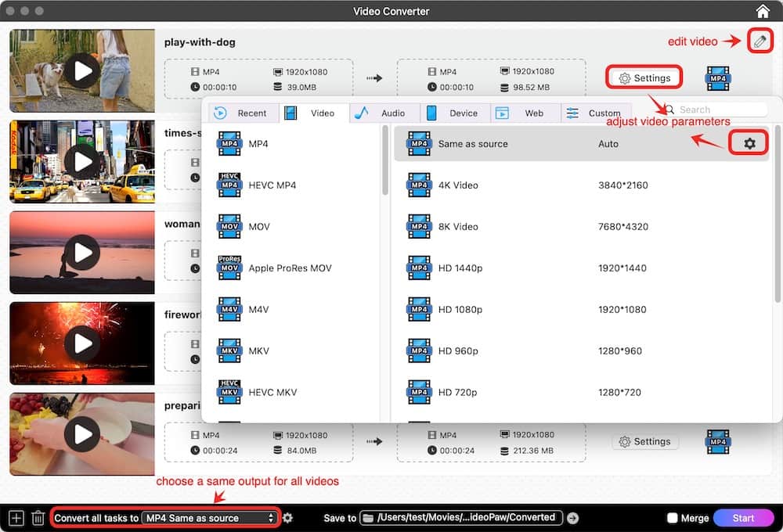The width and height of the screenshot is (783, 532).
Task: Enable the Merge checkbox
Action: click(x=672, y=518)
